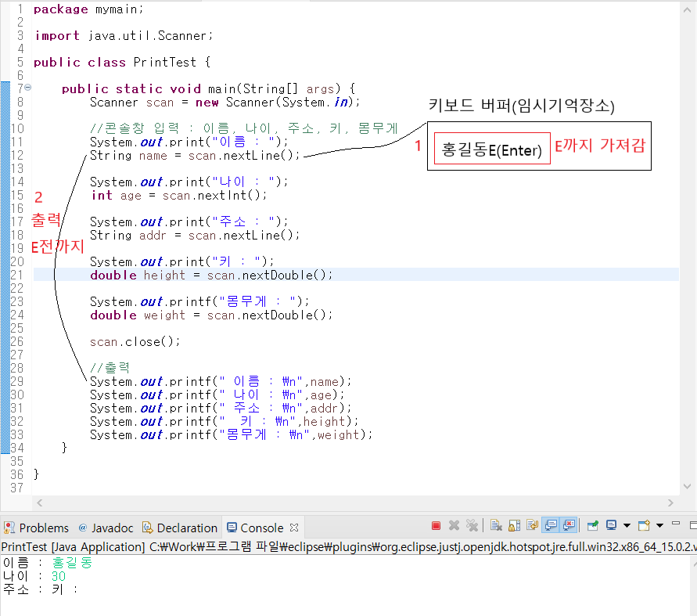Screen dimensions: 697x616
Task: Stop the running program with Terminate
Action: click(x=436, y=526)
